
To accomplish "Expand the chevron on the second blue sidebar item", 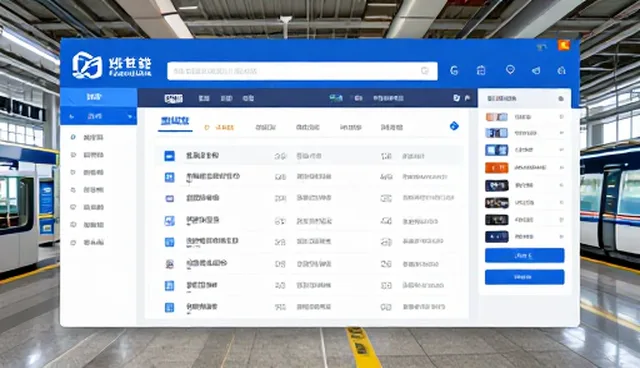I will point(130,117).
